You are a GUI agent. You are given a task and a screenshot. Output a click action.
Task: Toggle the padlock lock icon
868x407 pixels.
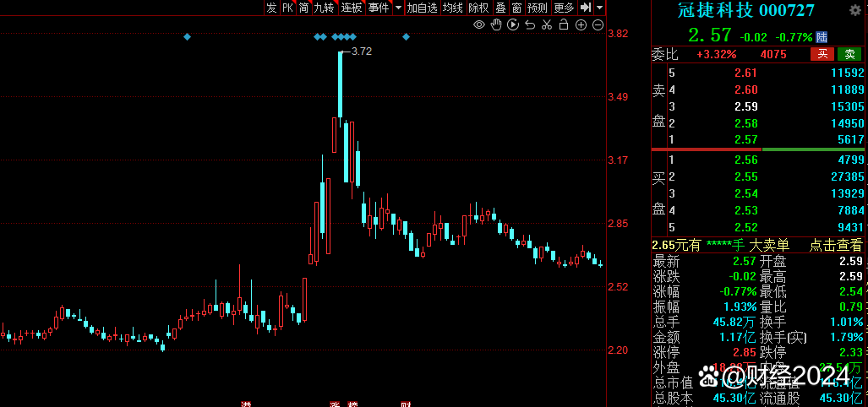pos(564,24)
